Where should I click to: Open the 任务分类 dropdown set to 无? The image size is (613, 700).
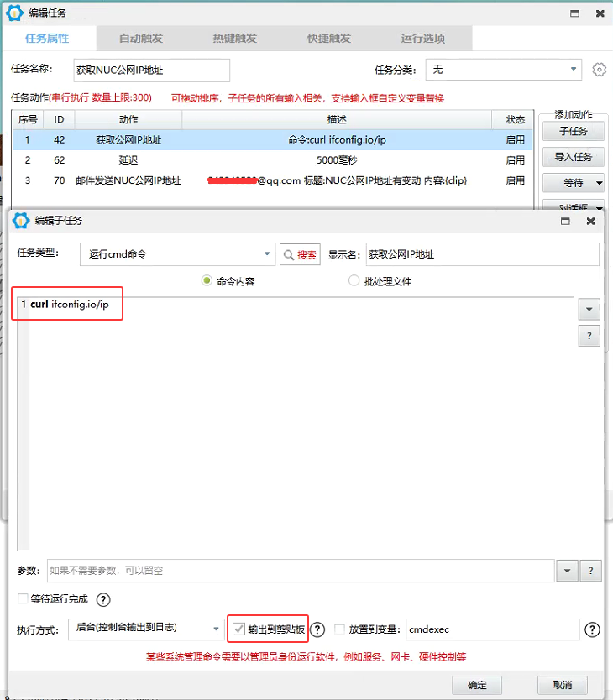coord(574,69)
